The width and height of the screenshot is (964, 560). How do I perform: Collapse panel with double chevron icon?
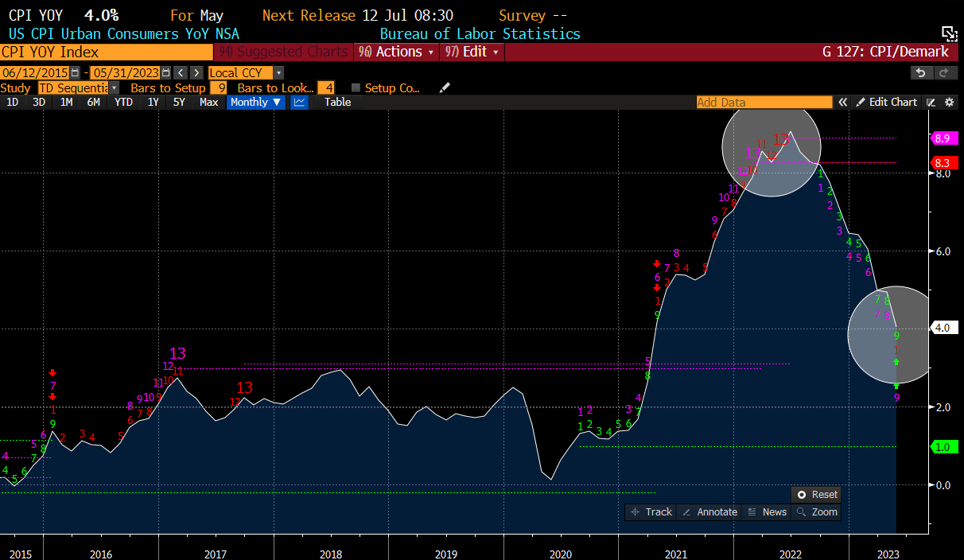coord(843,102)
